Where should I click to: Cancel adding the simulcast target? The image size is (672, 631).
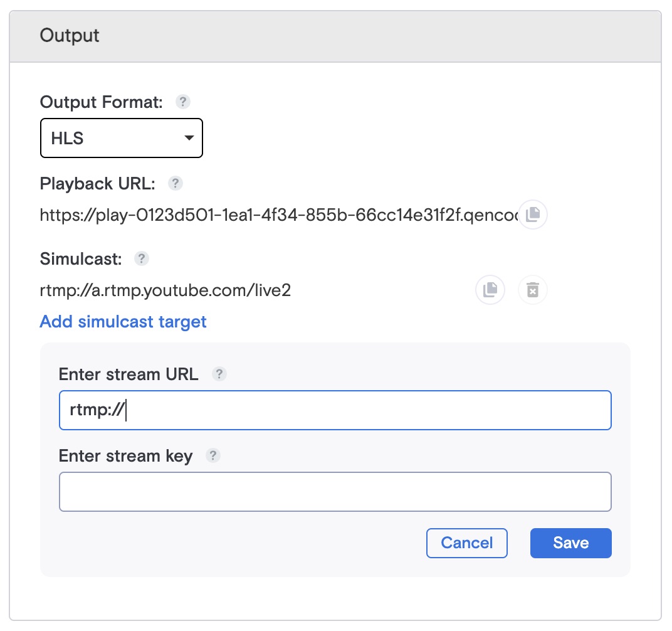tap(466, 543)
